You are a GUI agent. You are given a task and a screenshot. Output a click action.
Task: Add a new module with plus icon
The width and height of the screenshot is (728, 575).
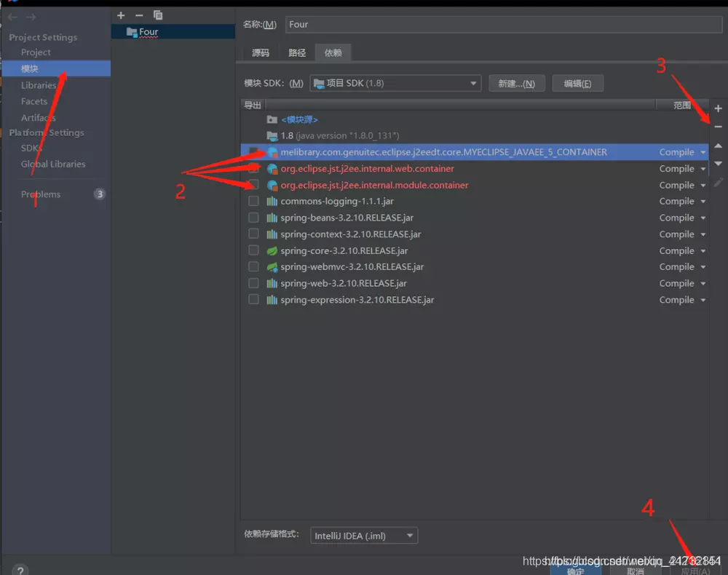pyautogui.click(x=121, y=15)
